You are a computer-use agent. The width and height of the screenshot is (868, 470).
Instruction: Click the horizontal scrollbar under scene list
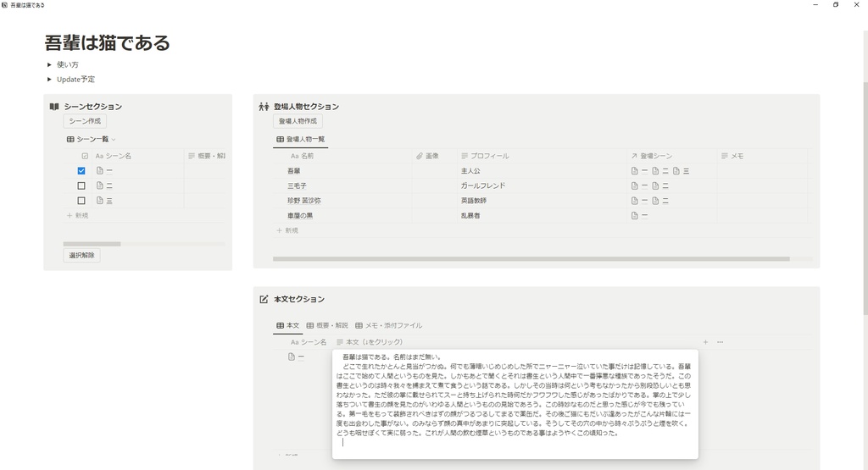point(92,244)
